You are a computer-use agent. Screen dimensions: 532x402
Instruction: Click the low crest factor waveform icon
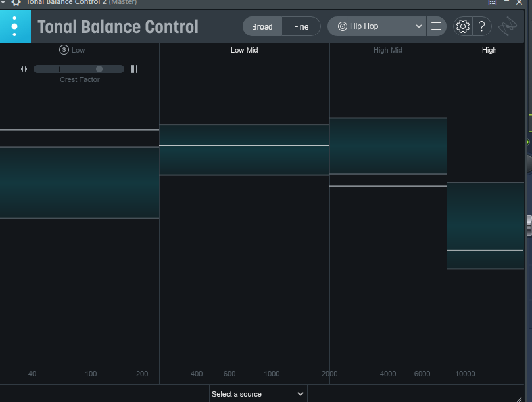click(x=24, y=69)
